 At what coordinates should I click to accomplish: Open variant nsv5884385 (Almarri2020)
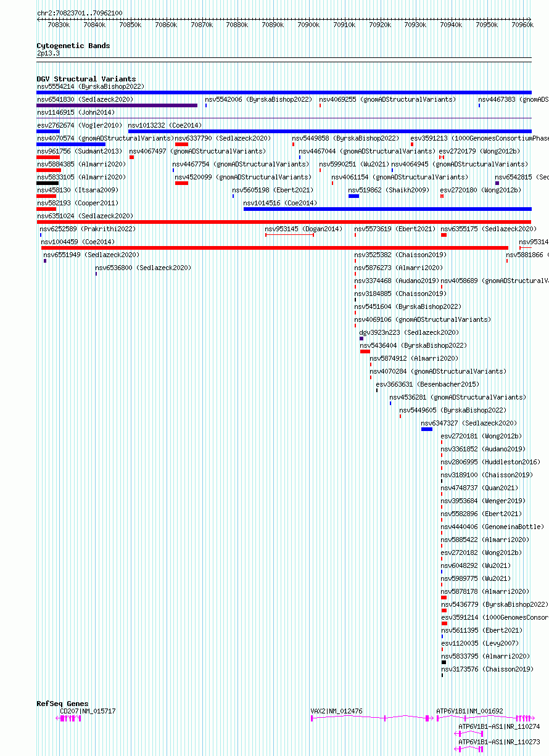[81, 165]
